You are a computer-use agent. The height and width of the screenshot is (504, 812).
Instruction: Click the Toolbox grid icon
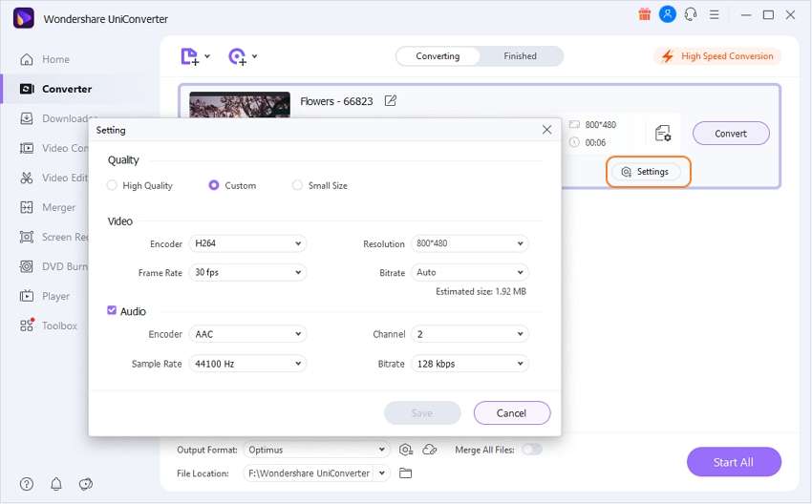[27, 325]
